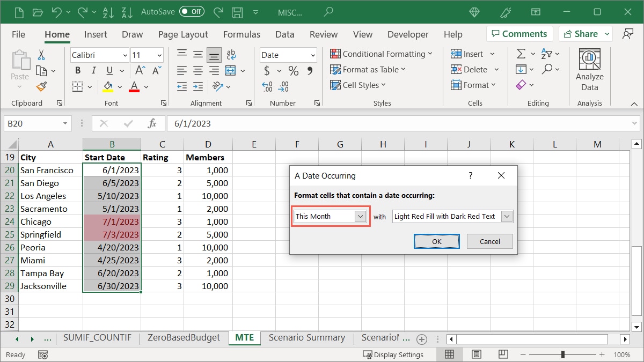Click the AutoSum sigma icon

pyautogui.click(x=521, y=54)
